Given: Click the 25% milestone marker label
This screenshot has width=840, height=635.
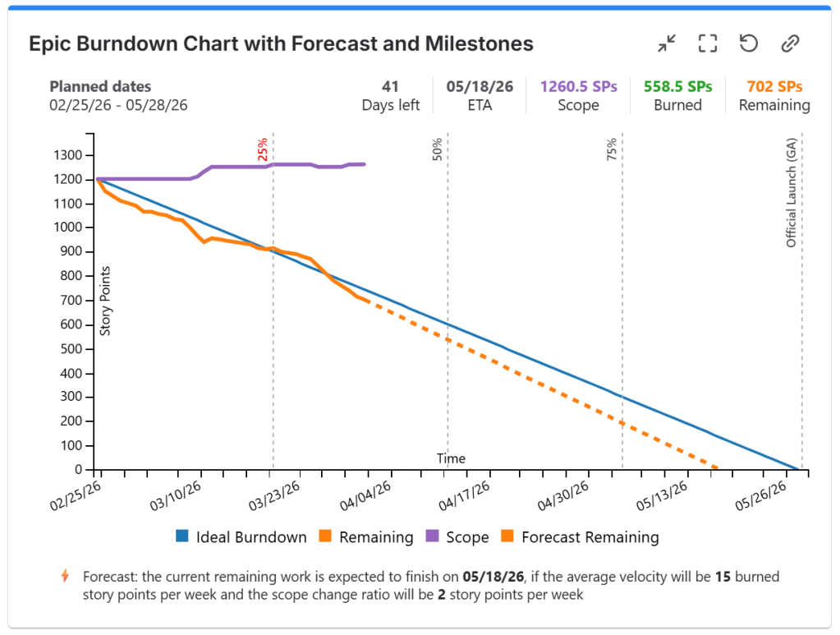Looking at the screenshot, I should (x=264, y=150).
